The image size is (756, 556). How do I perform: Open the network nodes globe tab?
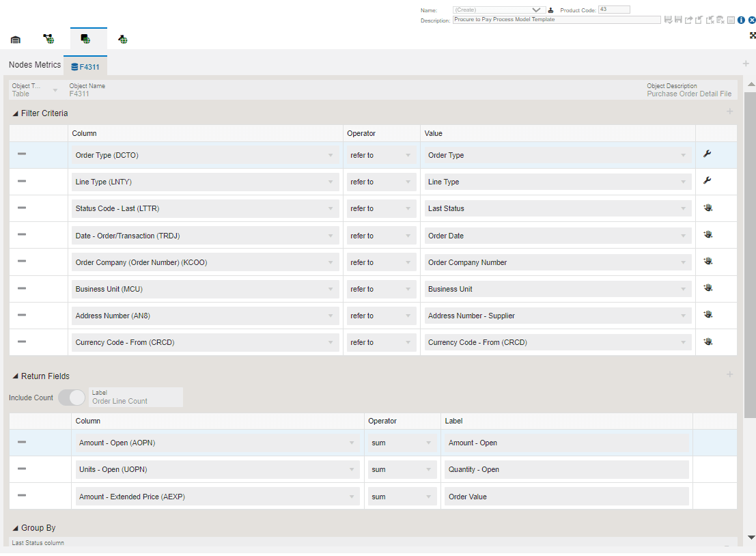click(49, 40)
